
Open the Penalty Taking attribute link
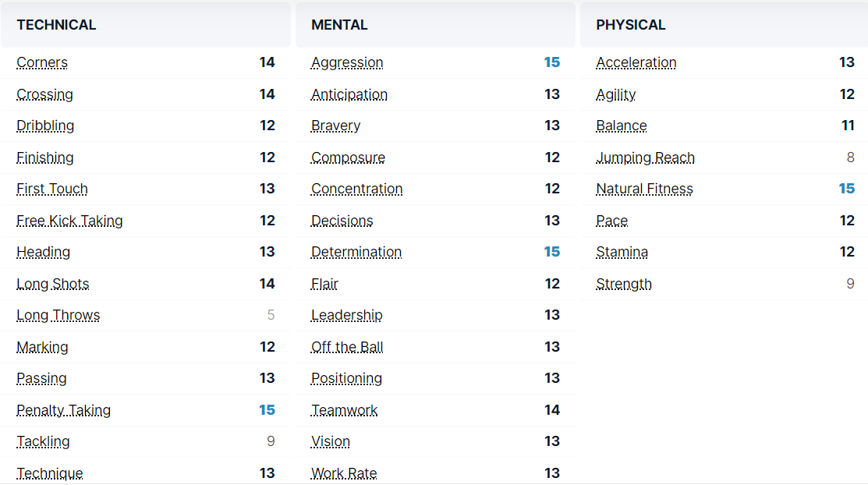click(x=63, y=410)
